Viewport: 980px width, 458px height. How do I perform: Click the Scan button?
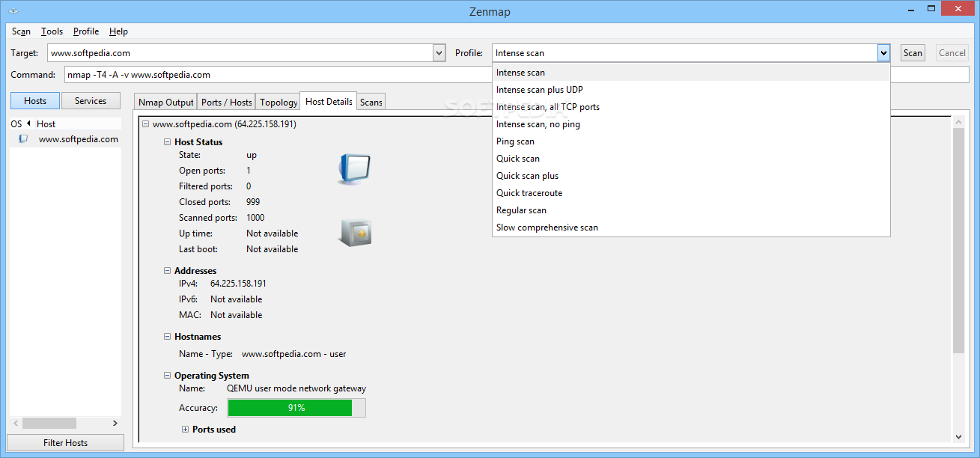tap(913, 53)
